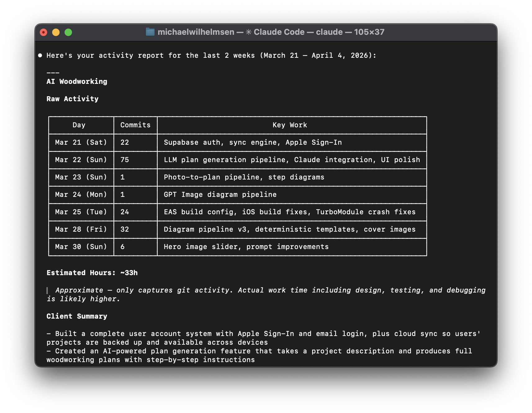Click the Raw Activity heading
The height and width of the screenshot is (413, 532).
coord(72,98)
